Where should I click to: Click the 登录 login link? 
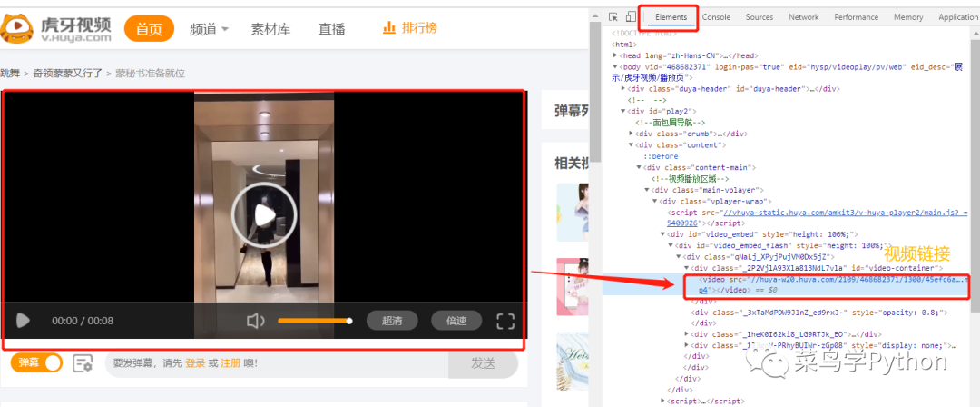point(195,363)
